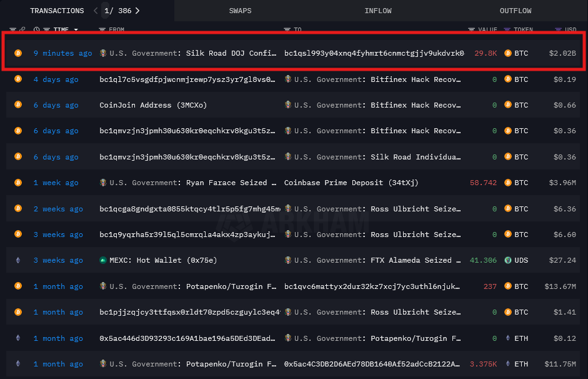The image size is (588, 379).
Task: Toggle the TIME sort dropdown arrow
Action: pos(76,29)
